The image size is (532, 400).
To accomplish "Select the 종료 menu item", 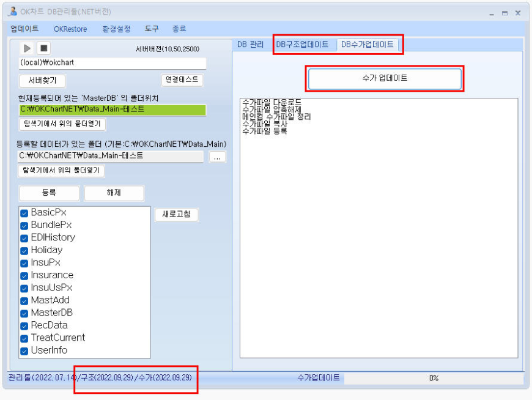I will click(x=179, y=29).
